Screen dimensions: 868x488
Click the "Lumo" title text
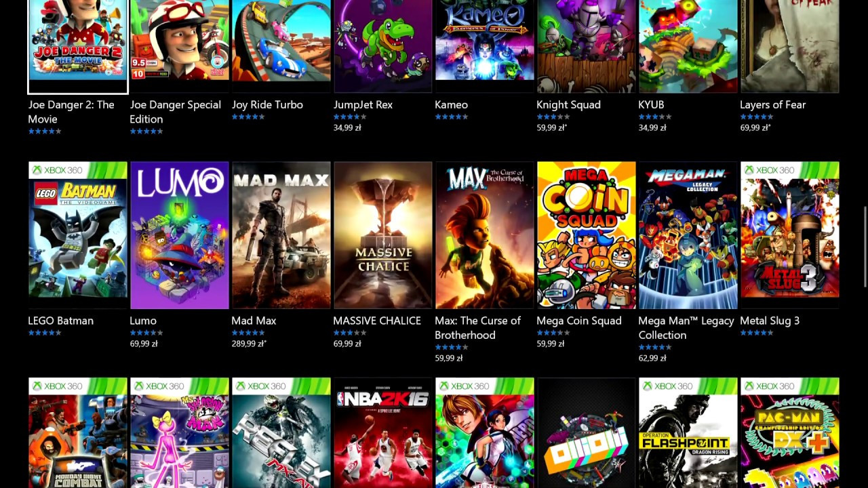click(x=143, y=321)
